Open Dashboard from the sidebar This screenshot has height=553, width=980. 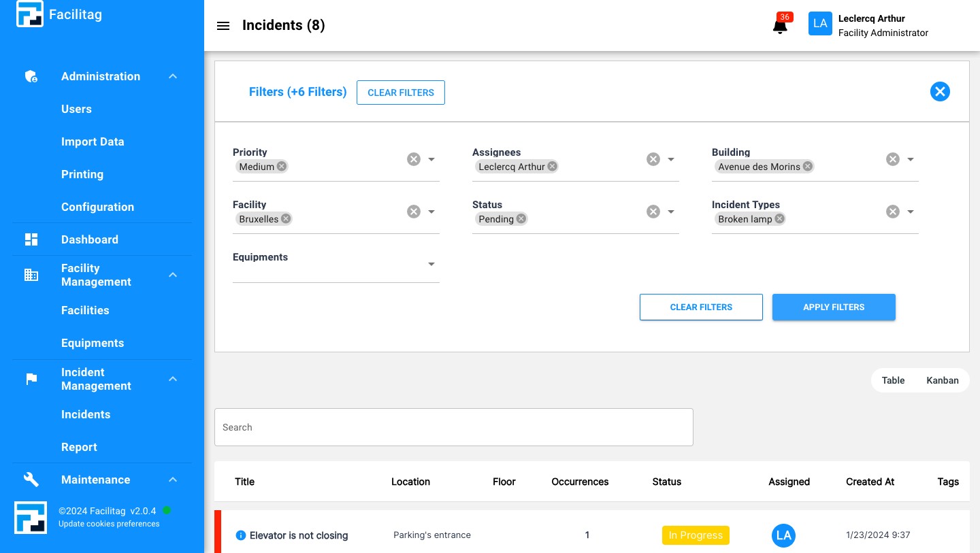coord(90,239)
